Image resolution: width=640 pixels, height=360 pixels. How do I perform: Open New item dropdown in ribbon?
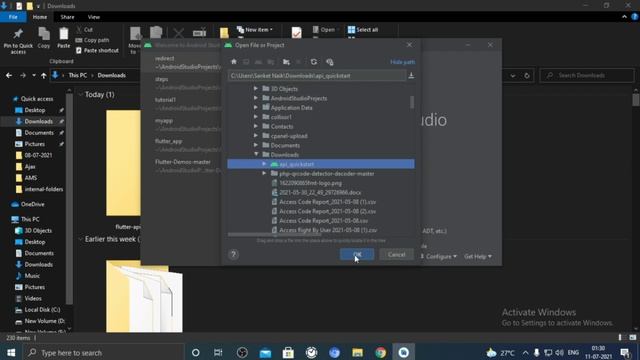coord(255,30)
